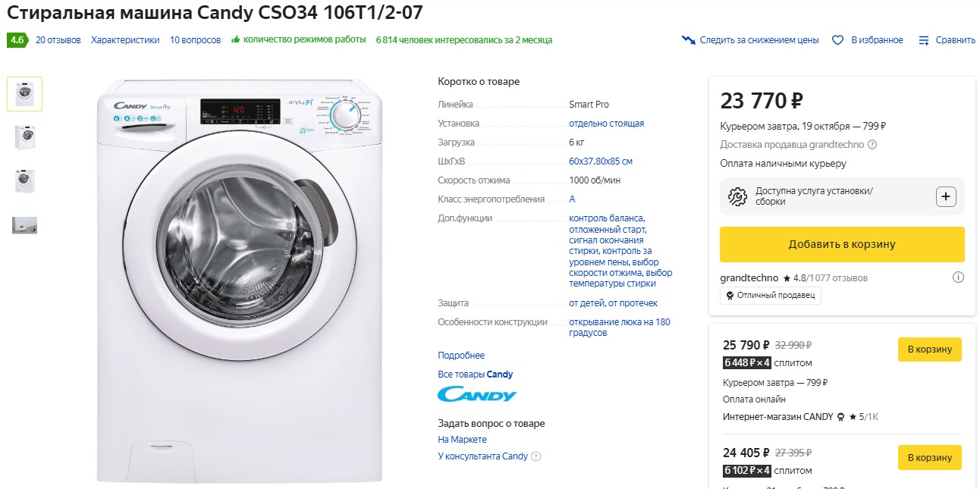Click the compare list icon
980x489 pixels.
924,40
